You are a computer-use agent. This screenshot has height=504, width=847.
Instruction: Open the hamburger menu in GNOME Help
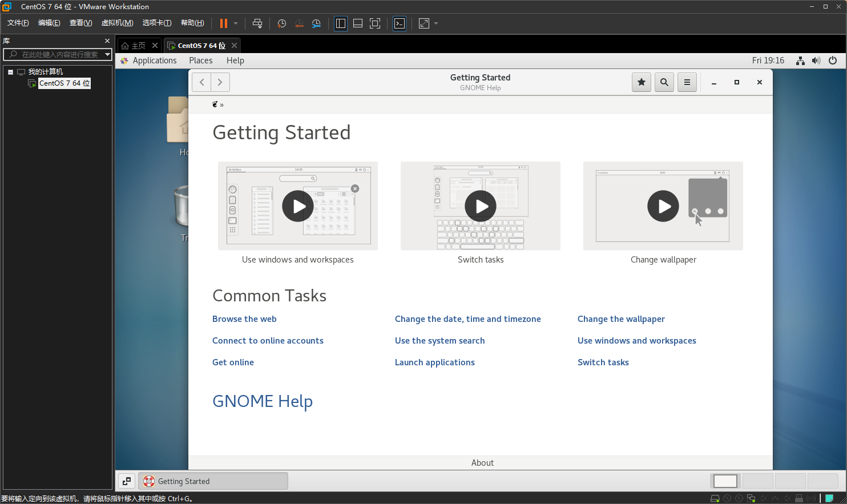point(687,82)
